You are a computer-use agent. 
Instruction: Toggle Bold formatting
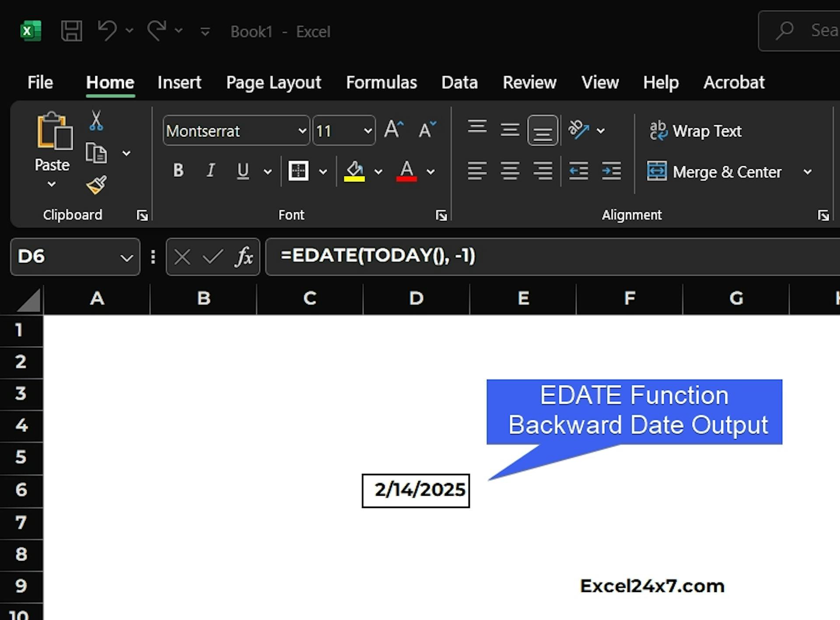pos(178,171)
